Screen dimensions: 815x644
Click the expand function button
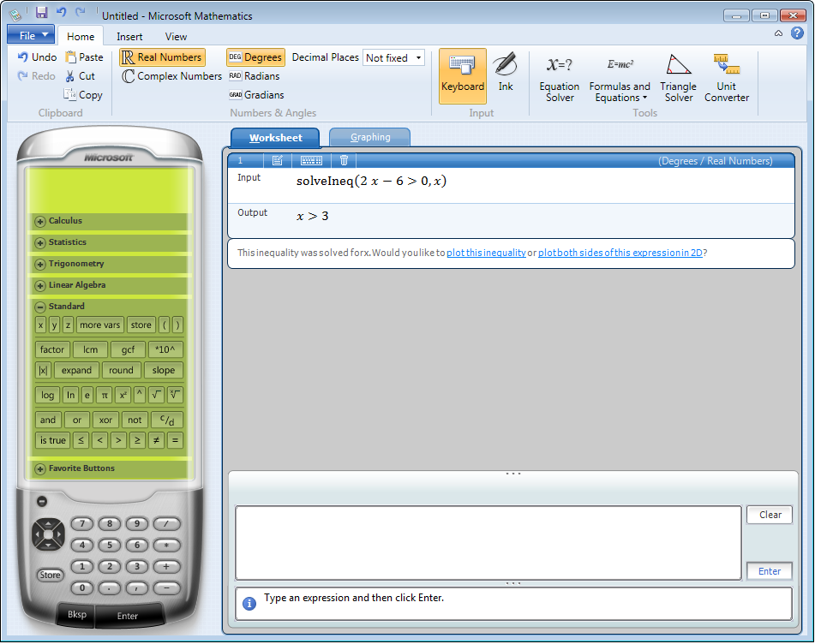coord(76,370)
